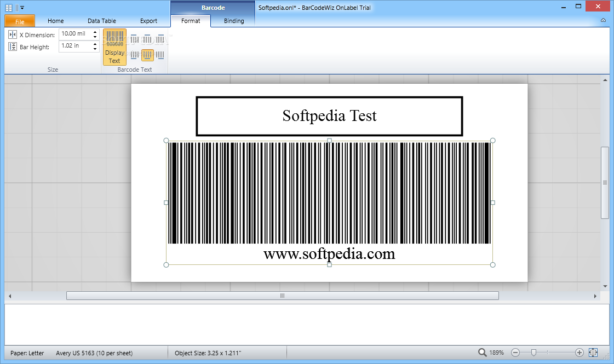The height and width of the screenshot is (364, 614).
Task: Increase Bar Height with the up arrow
Action: (x=95, y=44)
